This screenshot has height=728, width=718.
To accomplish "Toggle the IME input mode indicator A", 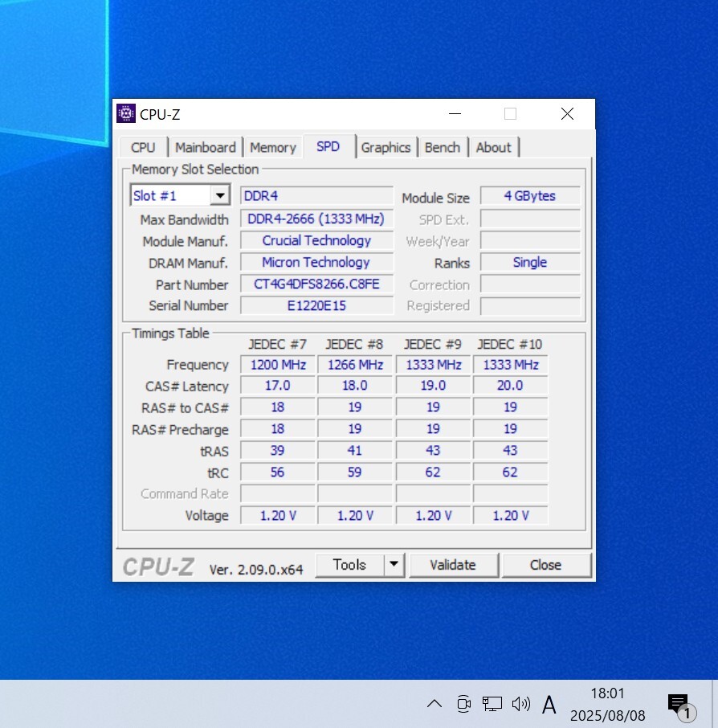I will [x=549, y=705].
